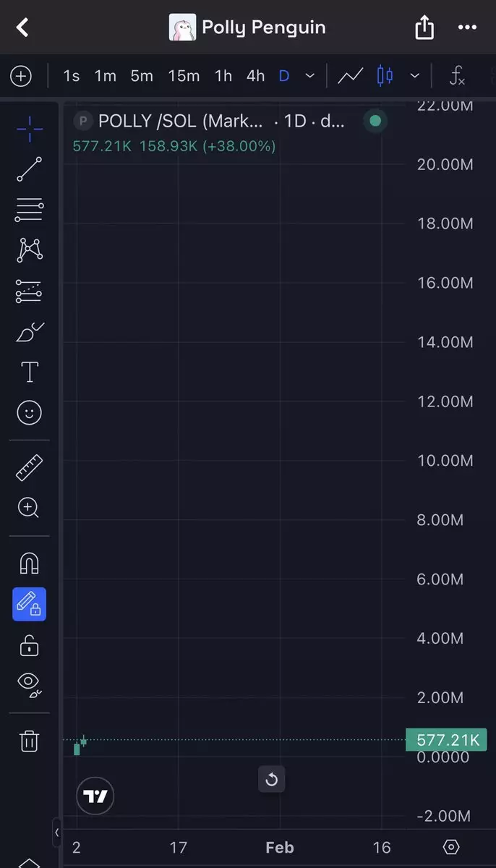Click the zoom in magnifier tool
The image size is (496, 868).
point(29,508)
